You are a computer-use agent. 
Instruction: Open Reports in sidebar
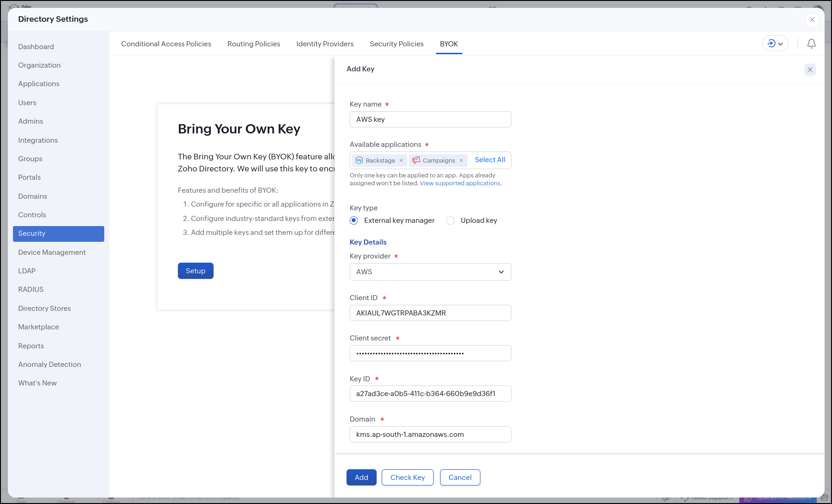58,346
